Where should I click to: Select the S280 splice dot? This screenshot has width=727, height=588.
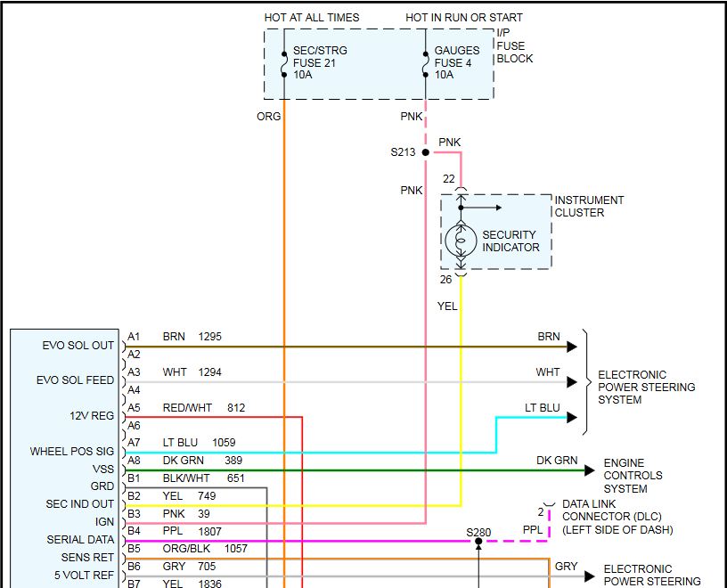coord(478,541)
